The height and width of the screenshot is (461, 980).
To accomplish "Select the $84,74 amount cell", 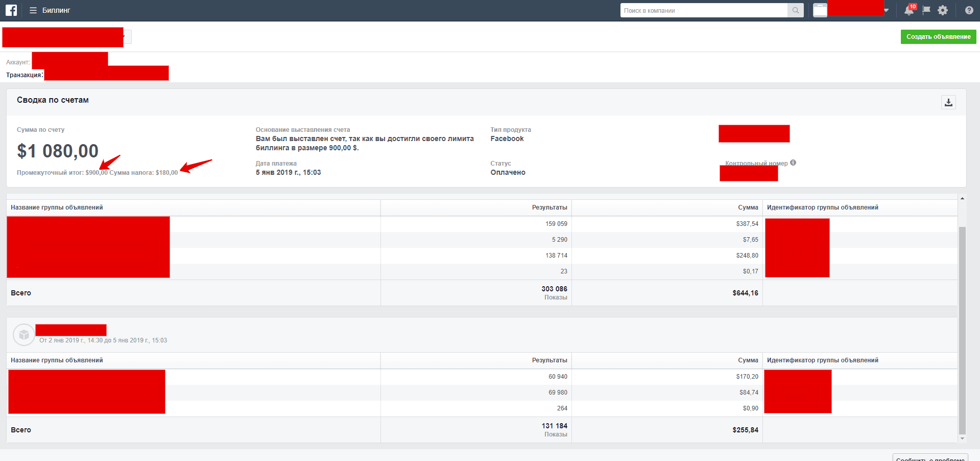I will coord(749,393).
